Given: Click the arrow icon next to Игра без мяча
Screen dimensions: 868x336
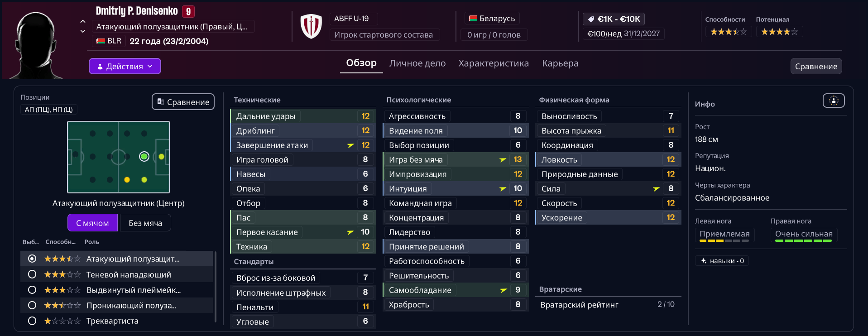Looking at the screenshot, I should coord(503,160).
